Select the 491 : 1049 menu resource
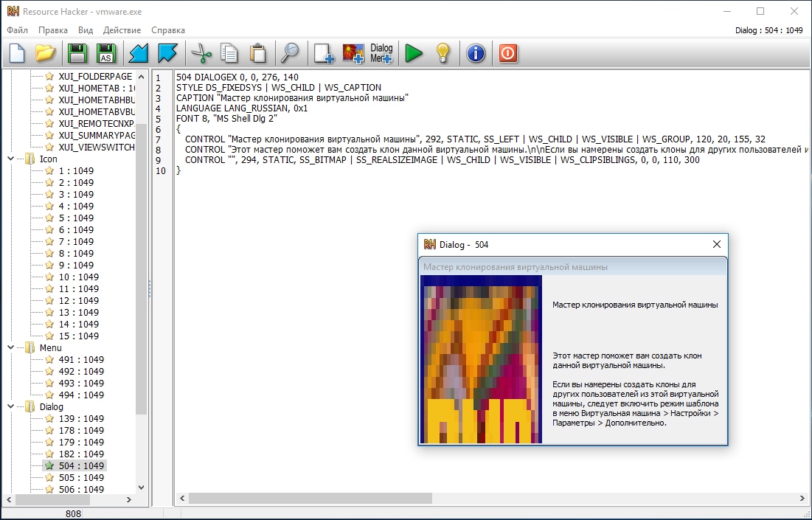The image size is (812, 520). pos(81,359)
